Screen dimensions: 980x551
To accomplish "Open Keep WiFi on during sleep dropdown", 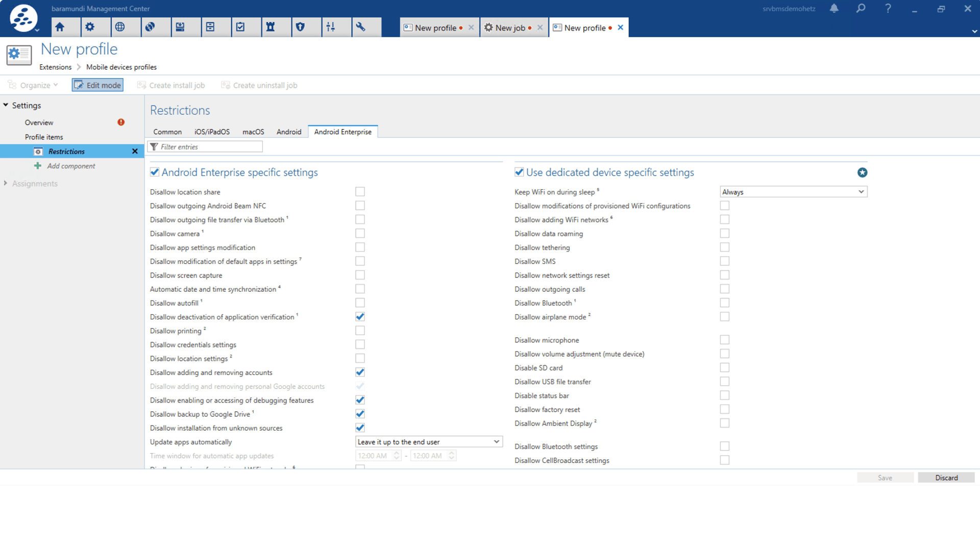I will coord(793,192).
